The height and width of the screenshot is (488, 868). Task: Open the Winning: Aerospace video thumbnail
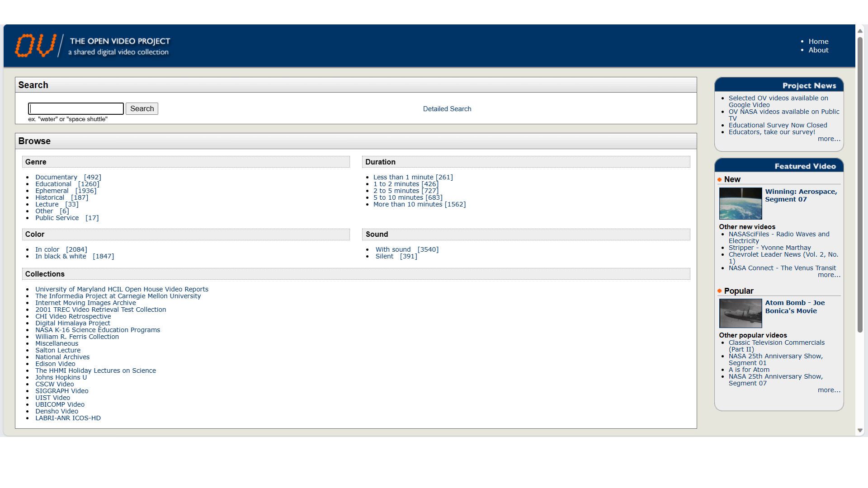point(740,203)
